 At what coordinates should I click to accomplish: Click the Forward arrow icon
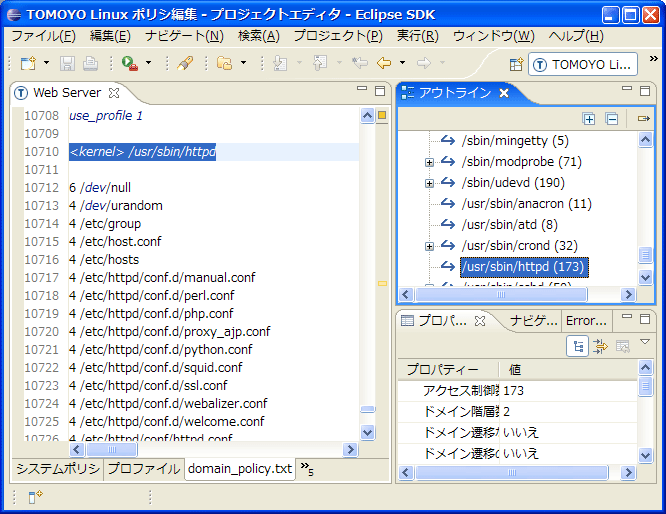(x=423, y=63)
